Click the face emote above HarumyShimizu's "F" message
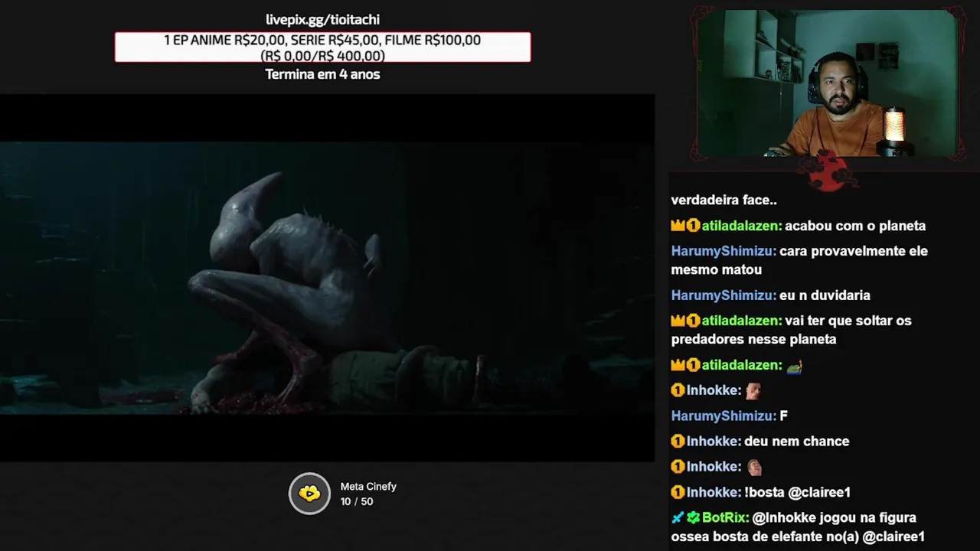 753,391
